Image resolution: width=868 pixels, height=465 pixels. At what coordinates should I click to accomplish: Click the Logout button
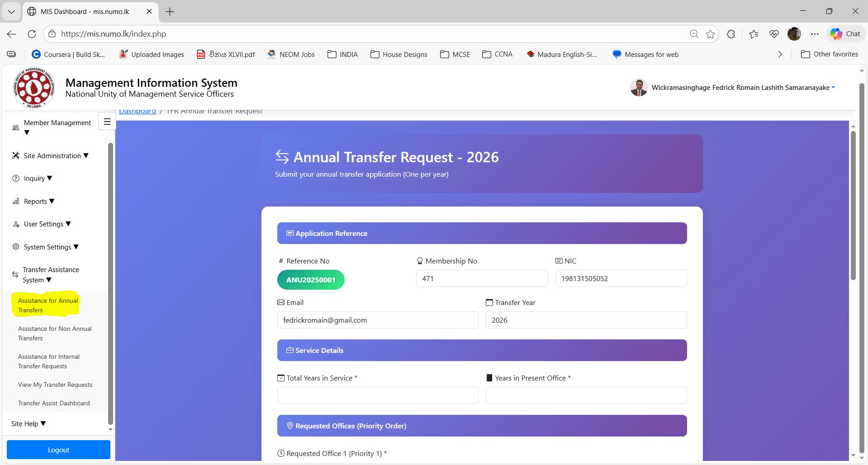pyautogui.click(x=58, y=449)
